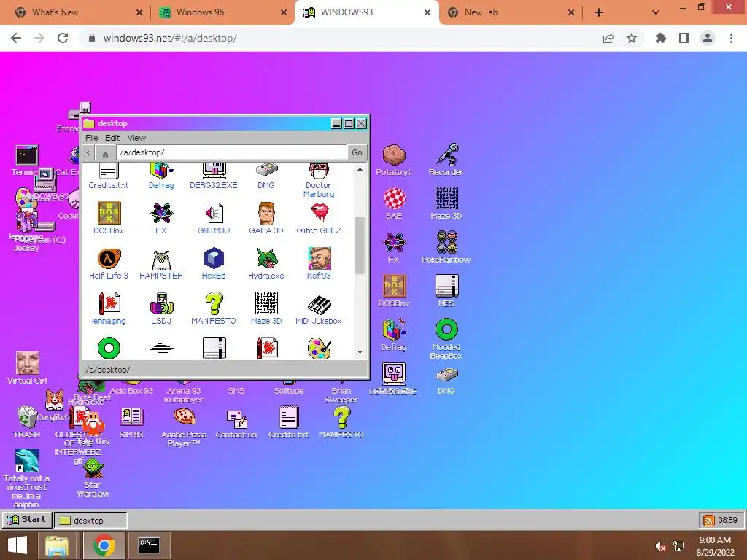Open a new browser tab
The image size is (747, 560).
(599, 12)
